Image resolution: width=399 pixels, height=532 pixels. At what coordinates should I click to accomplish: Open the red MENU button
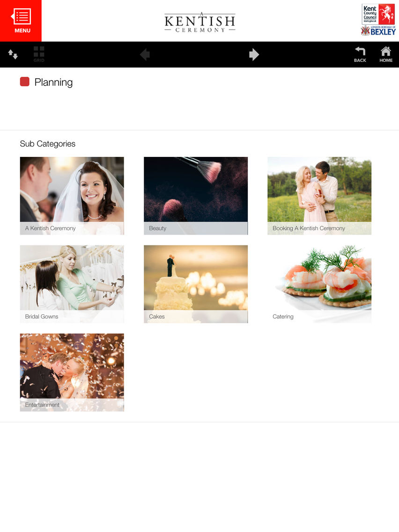coord(21,21)
